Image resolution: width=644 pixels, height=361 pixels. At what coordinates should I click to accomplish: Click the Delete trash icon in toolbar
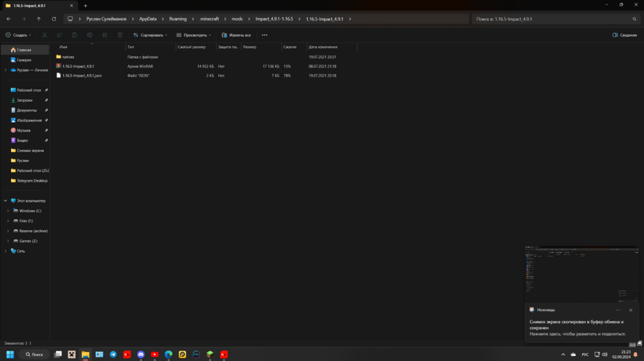(x=120, y=35)
